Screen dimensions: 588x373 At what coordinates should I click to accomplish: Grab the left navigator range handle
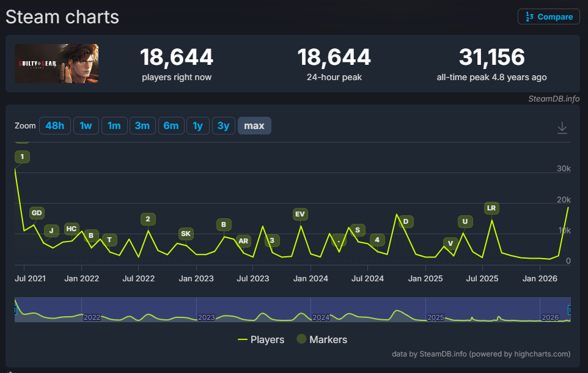15,309
